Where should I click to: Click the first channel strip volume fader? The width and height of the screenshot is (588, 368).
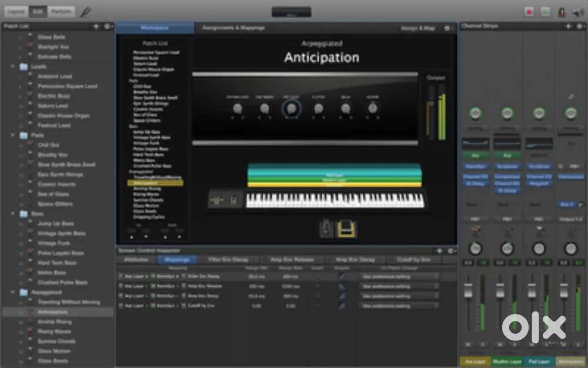coord(469,291)
